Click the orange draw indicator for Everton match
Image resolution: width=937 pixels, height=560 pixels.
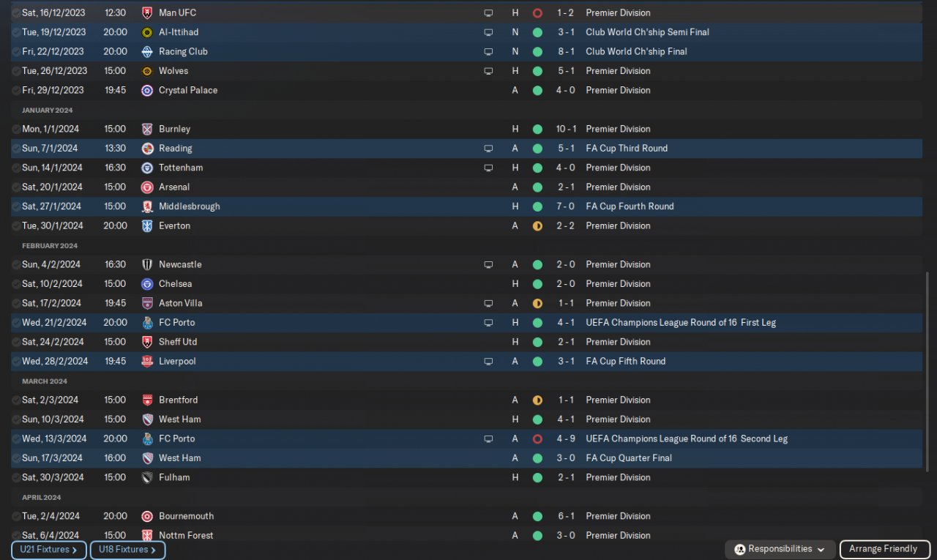[x=537, y=226]
